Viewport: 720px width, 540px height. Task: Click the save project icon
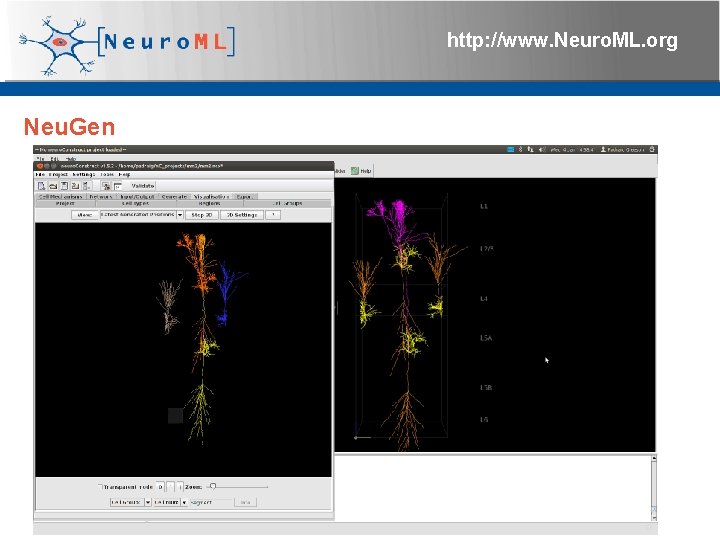[64, 186]
